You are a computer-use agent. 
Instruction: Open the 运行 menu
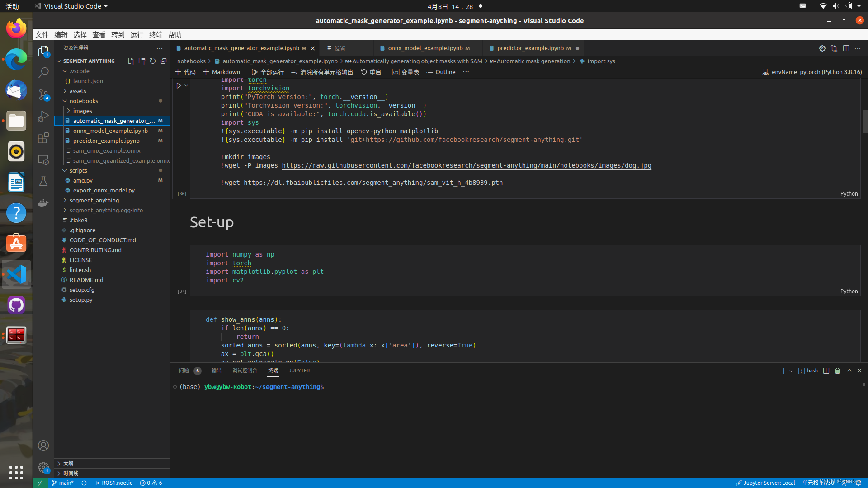[x=137, y=35]
